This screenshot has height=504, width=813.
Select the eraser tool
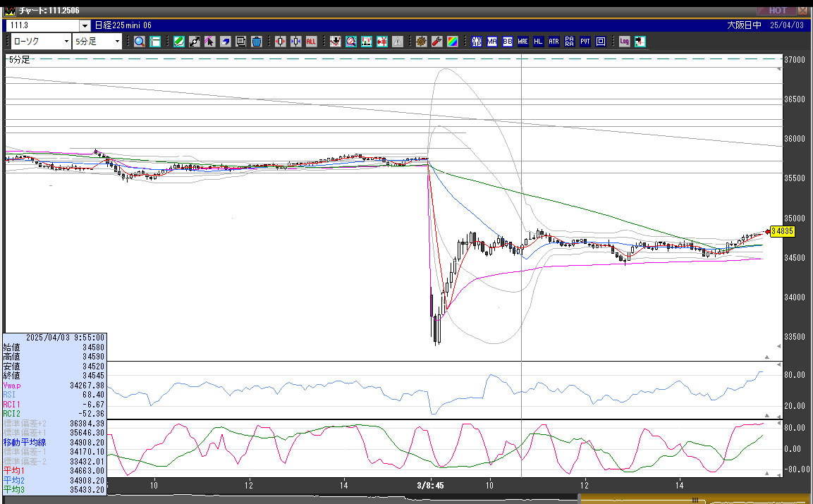(225, 42)
